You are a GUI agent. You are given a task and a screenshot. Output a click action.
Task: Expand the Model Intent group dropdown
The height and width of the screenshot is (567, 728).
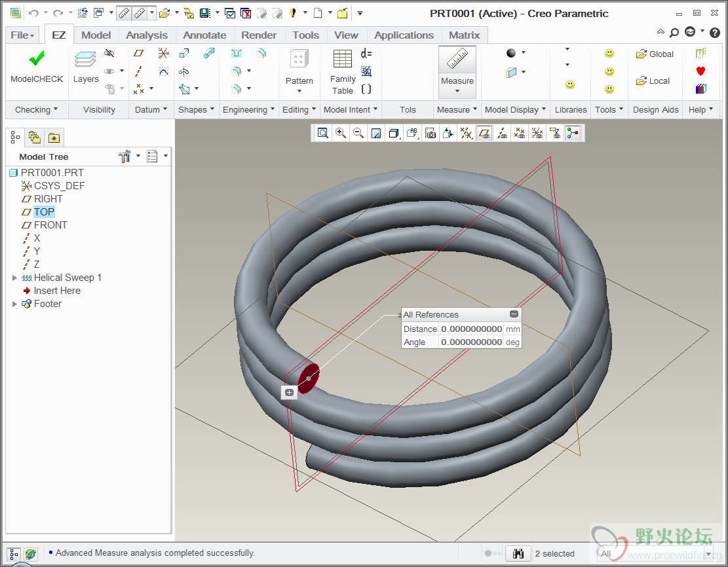pyautogui.click(x=351, y=109)
